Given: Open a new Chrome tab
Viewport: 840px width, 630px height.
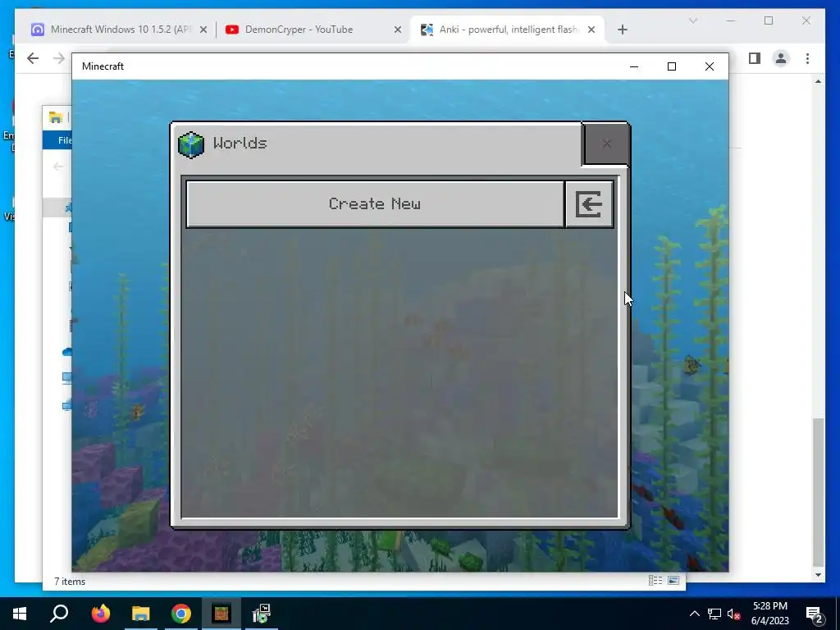Looking at the screenshot, I should (x=622, y=30).
